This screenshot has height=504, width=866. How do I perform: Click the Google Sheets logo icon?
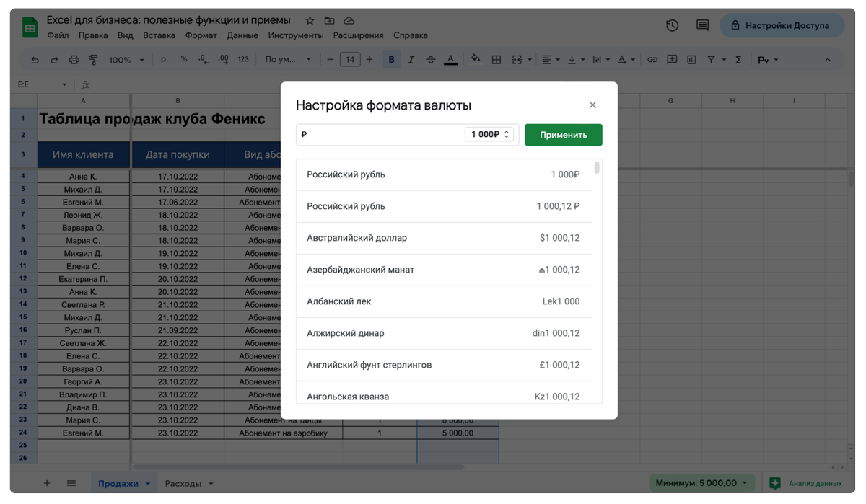(x=30, y=28)
